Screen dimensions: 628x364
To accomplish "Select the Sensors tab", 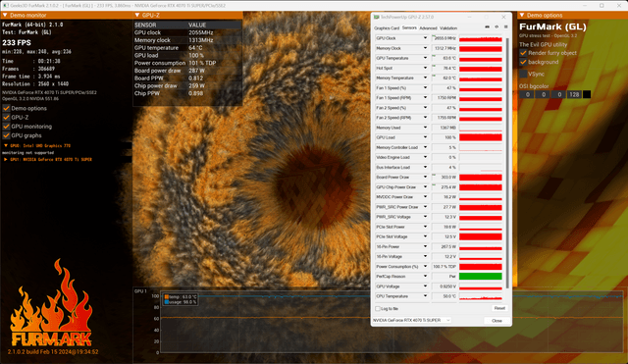I will coord(409,28).
